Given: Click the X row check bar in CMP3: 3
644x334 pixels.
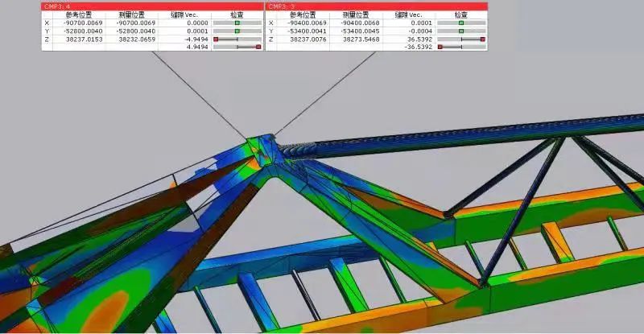Looking at the screenshot, I should 461,23.
